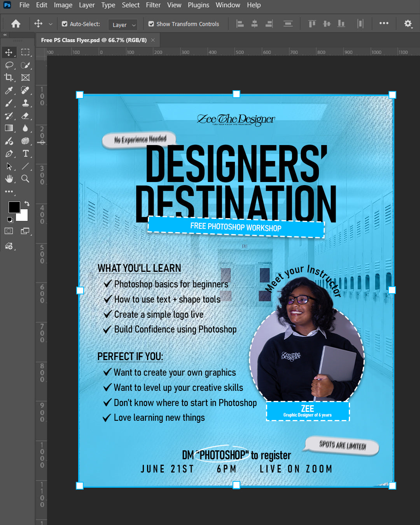420x525 pixels.
Task: Open the File menu
Action: pyautogui.click(x=24, y=5)
